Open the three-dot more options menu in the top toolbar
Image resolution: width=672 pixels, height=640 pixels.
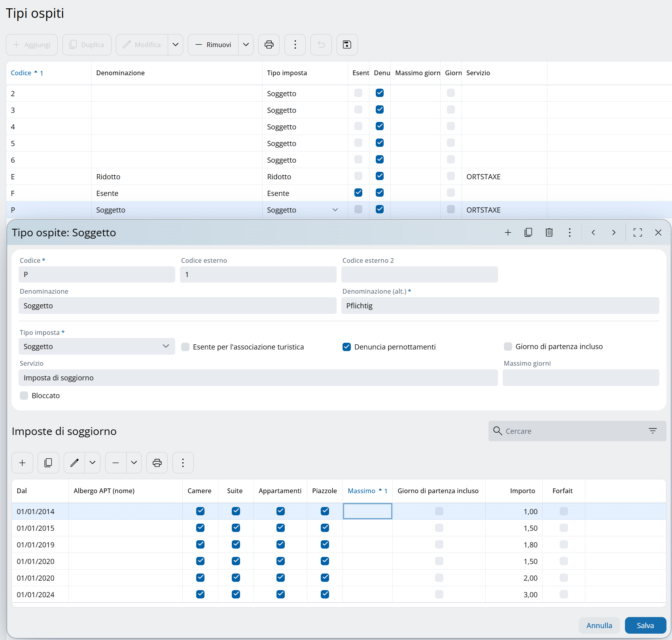[x=295, y=45]
